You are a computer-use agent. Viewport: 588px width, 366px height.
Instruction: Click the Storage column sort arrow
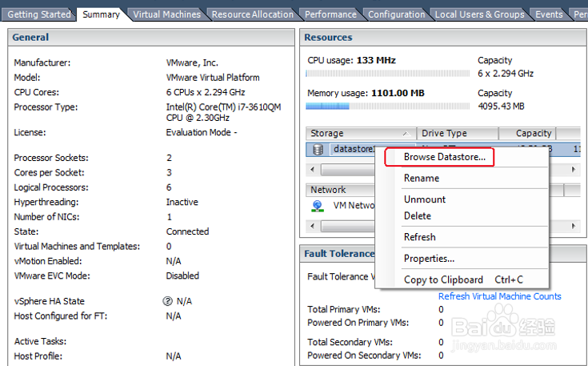[406, 133]
